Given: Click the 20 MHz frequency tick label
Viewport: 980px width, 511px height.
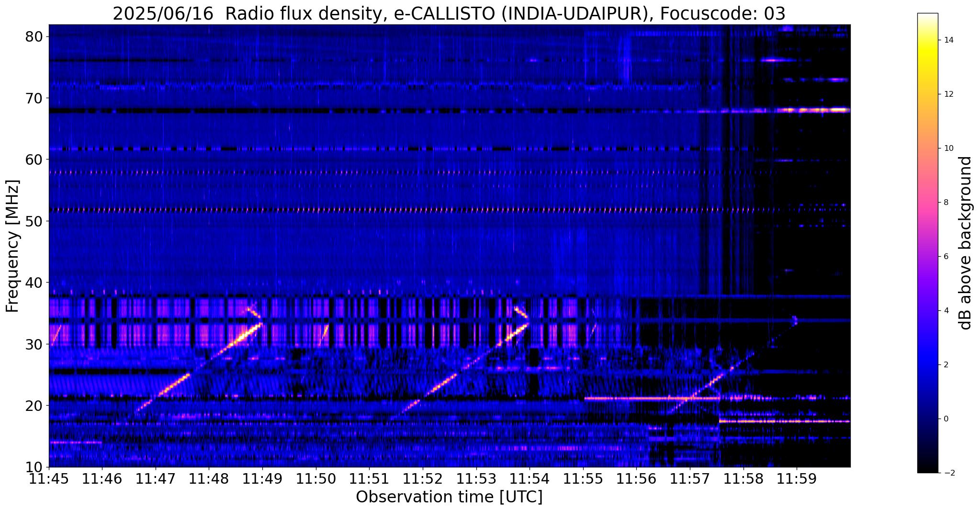Looking at the screenshot, I should point(34,406).
